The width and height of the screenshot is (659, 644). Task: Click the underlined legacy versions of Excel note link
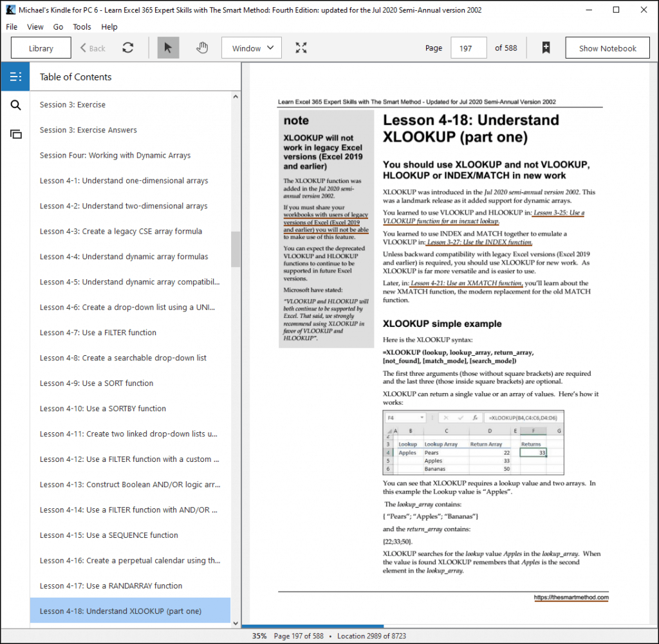[326, 222]
